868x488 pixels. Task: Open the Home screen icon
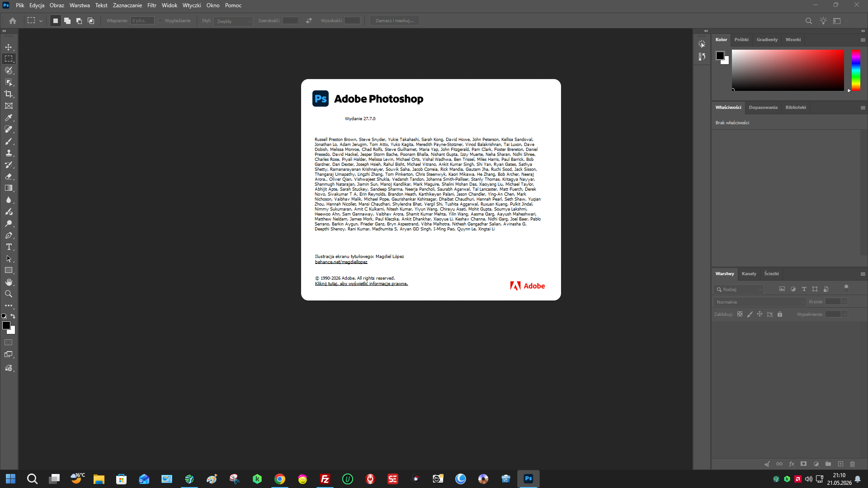tap(13, 21)
